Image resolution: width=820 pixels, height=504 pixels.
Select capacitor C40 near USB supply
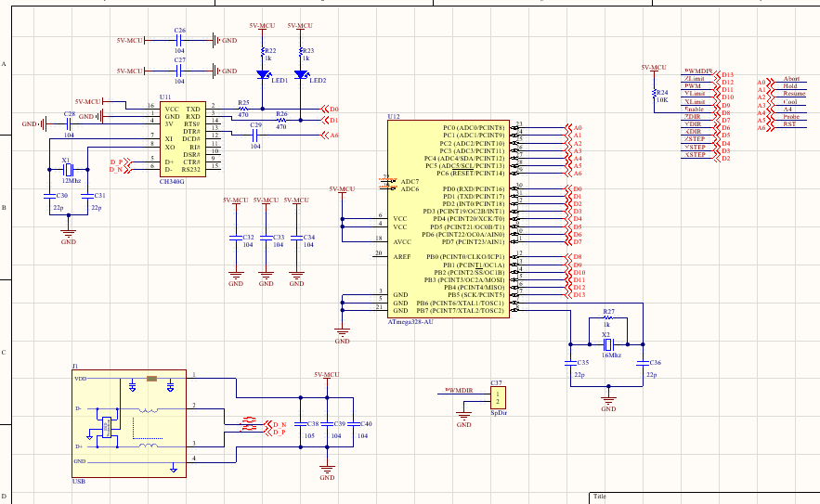[354, 424]
